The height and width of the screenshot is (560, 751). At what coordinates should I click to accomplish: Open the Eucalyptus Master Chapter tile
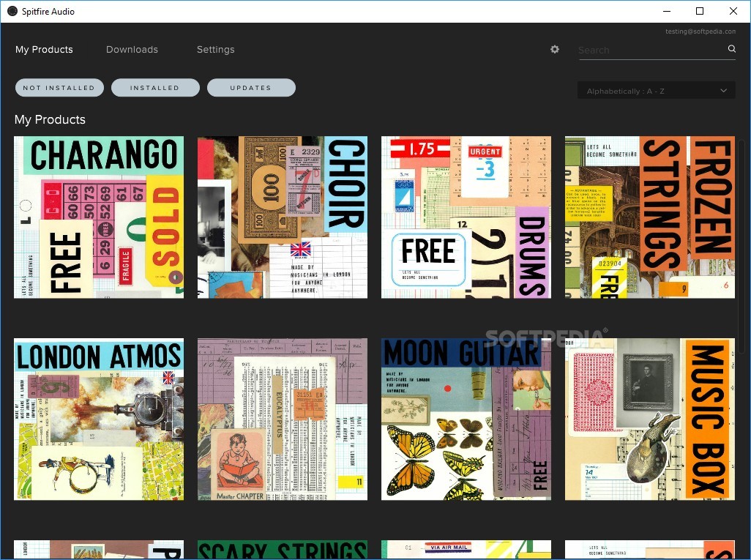[x=283, y=419]
